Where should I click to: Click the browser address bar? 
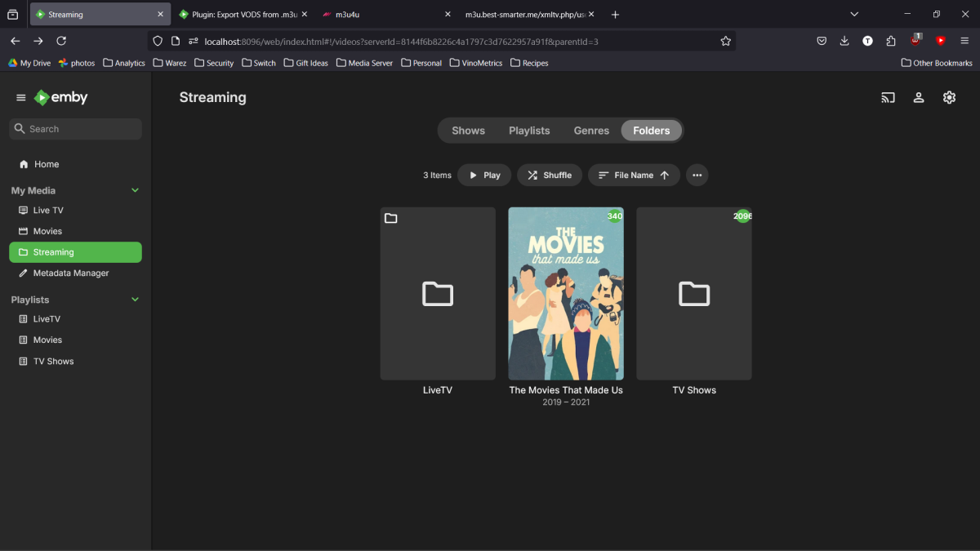441,41
